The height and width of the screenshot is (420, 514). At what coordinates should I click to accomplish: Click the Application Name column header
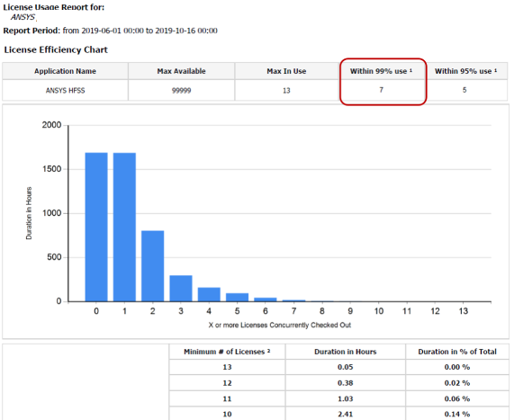click(x=65, y=71)
